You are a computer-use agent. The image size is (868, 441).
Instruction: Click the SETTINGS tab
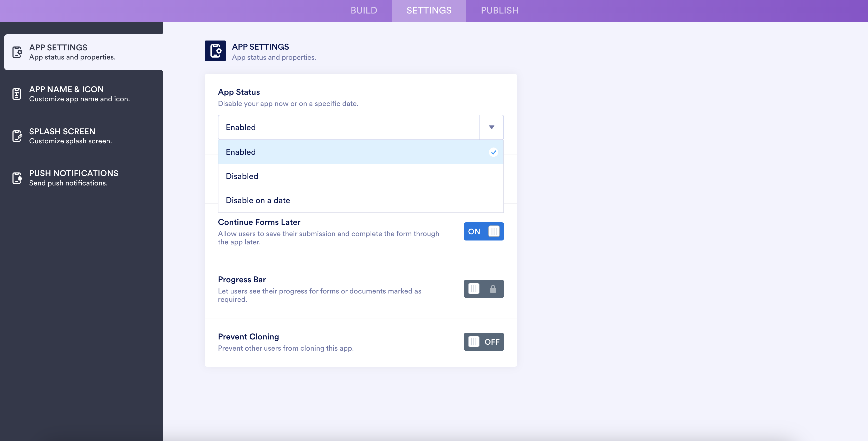[x=429, y=10]
